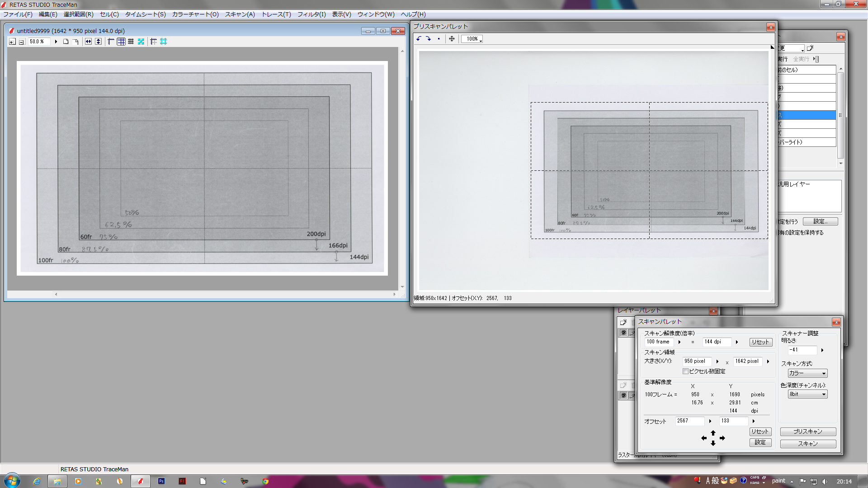Click up offset arrow in scan palette
Screen dimensions: 868x488
pyautogui.click(x=713, y=432)
